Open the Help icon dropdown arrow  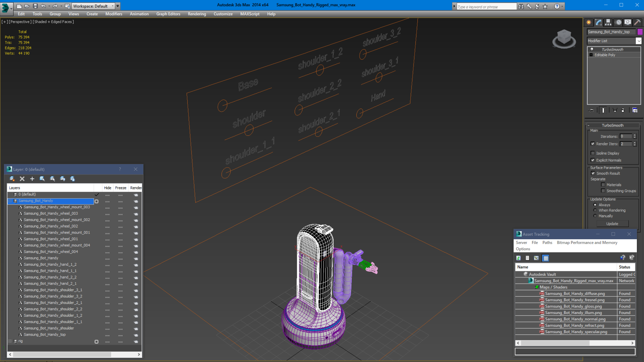click(x=563, y=6)
